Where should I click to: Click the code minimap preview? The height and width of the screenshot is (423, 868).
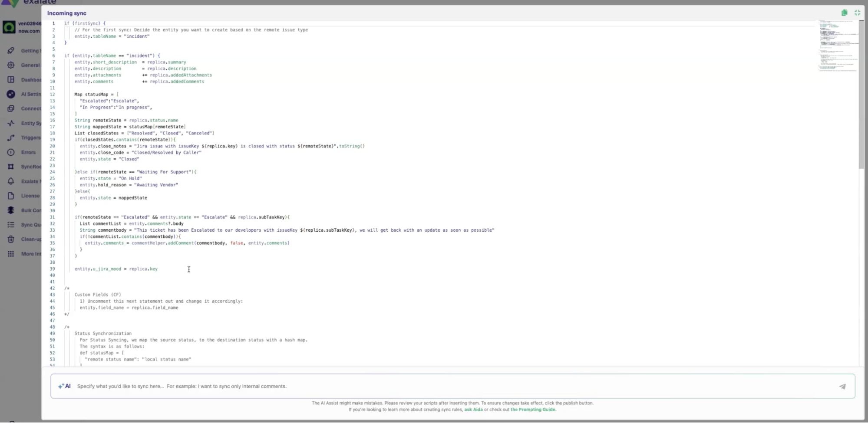838,46
